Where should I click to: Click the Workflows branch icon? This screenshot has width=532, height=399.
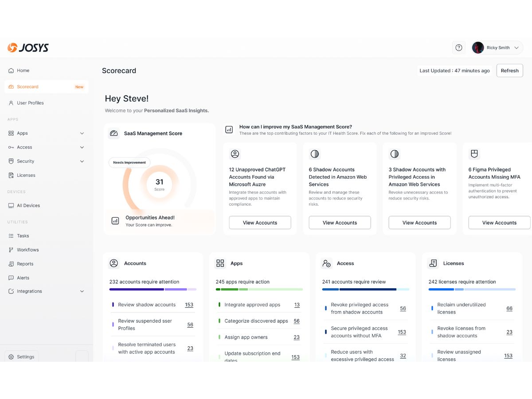(x=11, y=250)
